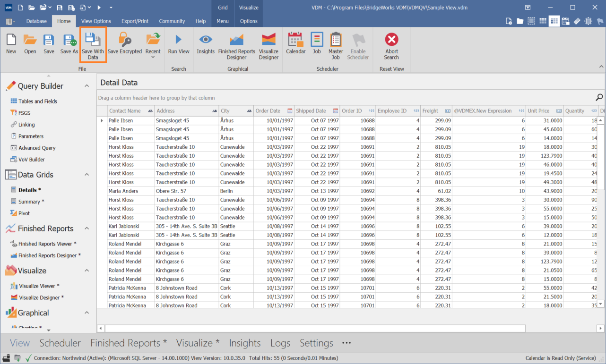This screenshot has width=606, height=364.
Task: Click the quick access run arrow
Action: [x=99, y=8]
